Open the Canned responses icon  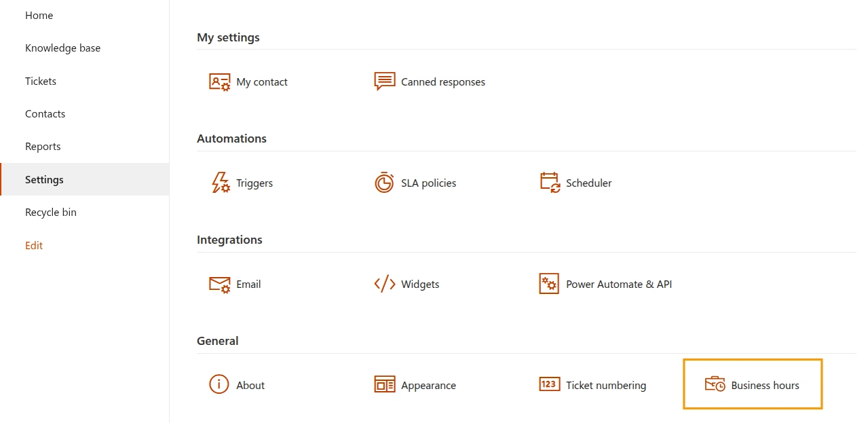tap(385, 81)
